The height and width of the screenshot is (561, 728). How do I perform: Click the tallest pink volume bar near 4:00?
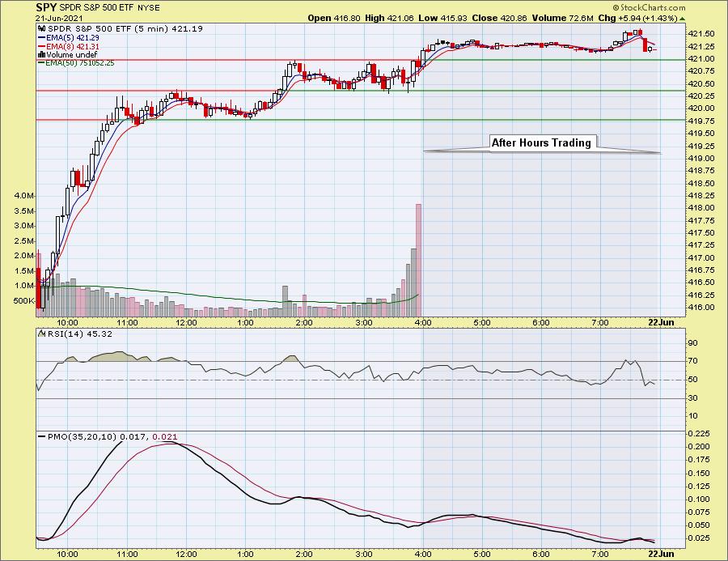coord(418,261)
